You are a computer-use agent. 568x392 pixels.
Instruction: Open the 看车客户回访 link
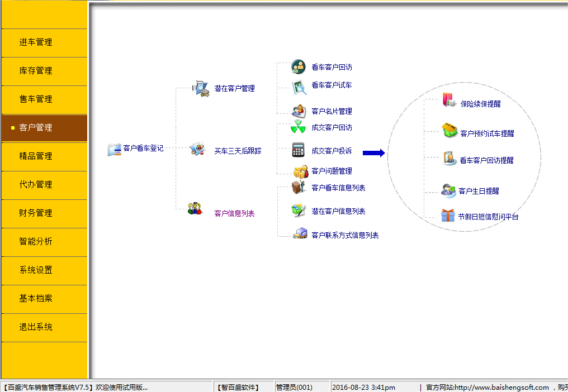pos(332,68)
